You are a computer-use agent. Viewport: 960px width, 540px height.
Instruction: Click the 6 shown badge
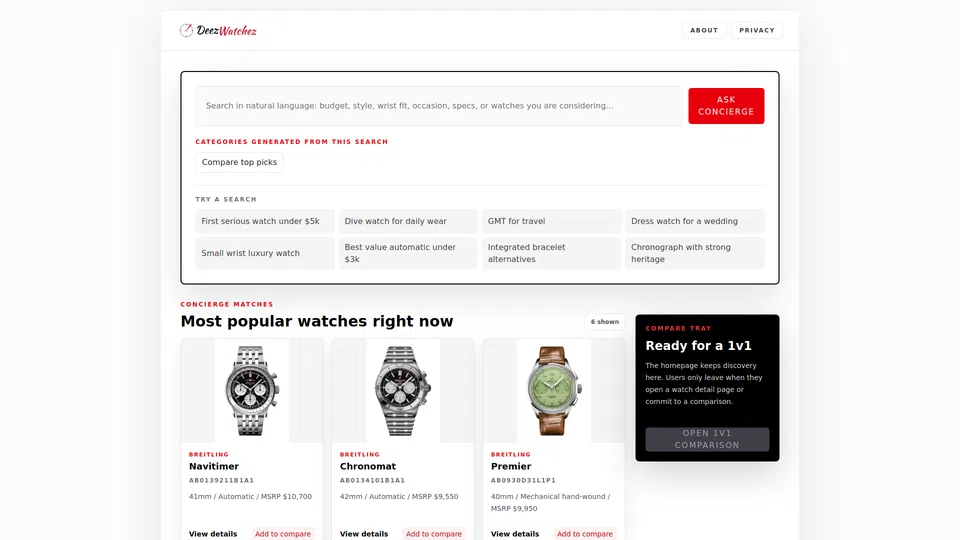click(604, 321)
